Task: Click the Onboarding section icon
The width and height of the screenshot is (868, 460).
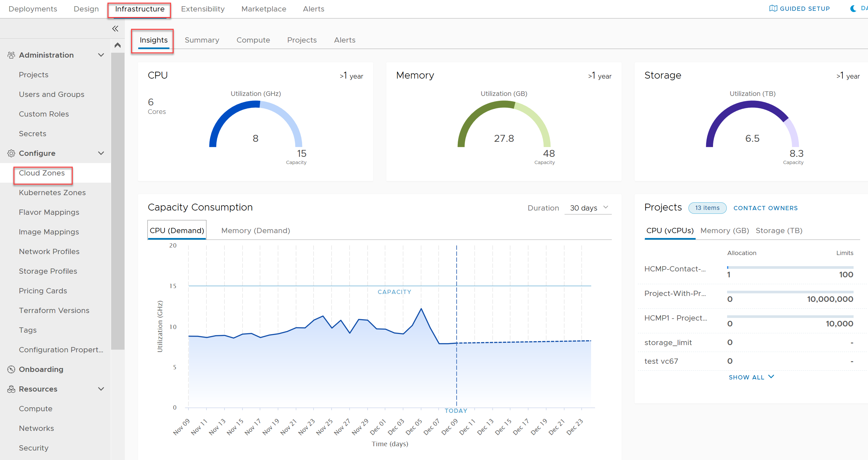Action: [x=10, y=369]
